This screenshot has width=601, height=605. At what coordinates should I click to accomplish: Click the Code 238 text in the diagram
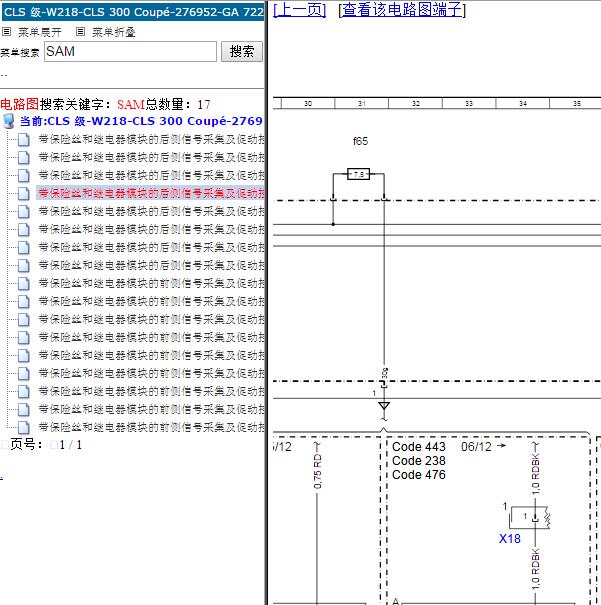click(419, 461)
